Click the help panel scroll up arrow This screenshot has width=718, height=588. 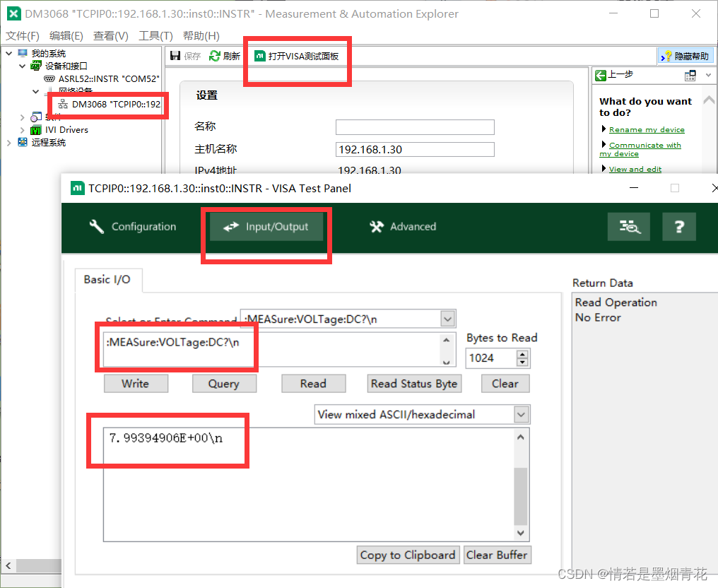pos(708,100)
